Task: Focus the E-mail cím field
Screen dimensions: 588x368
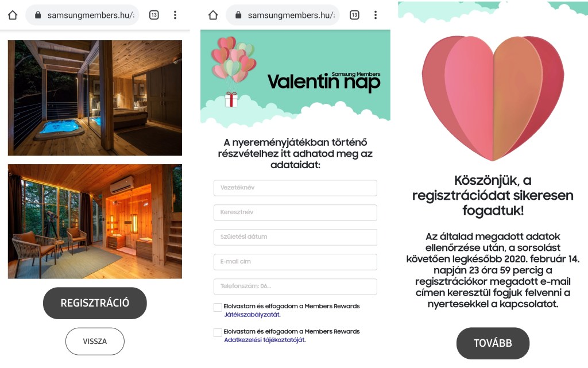Action: (x=295, y=262)
